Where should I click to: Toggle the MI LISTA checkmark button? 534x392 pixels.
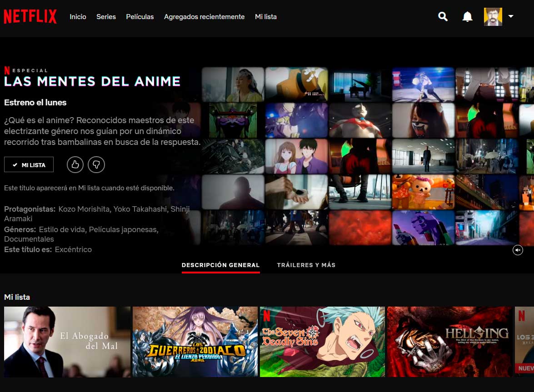tap(29, 165)
